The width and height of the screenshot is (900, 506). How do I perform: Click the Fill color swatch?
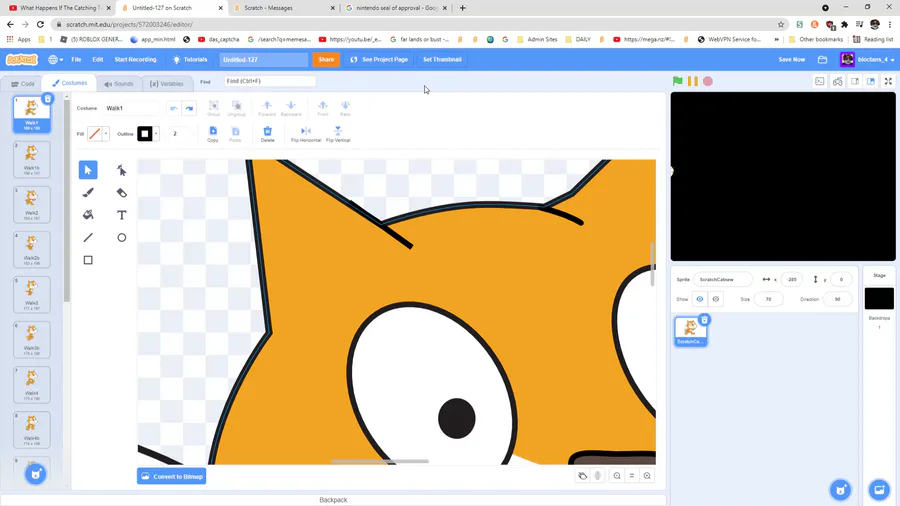[95, 134]
